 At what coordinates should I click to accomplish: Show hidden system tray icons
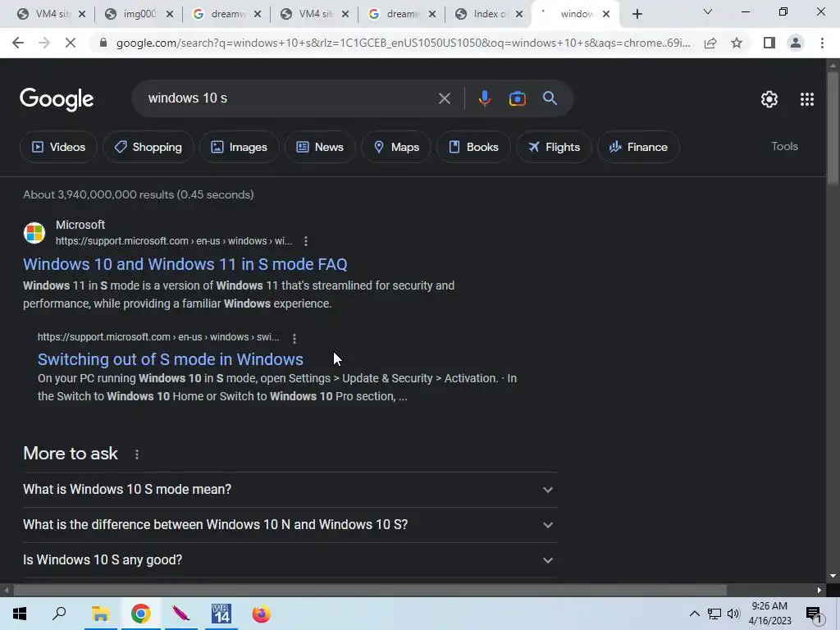pos(694,614)
